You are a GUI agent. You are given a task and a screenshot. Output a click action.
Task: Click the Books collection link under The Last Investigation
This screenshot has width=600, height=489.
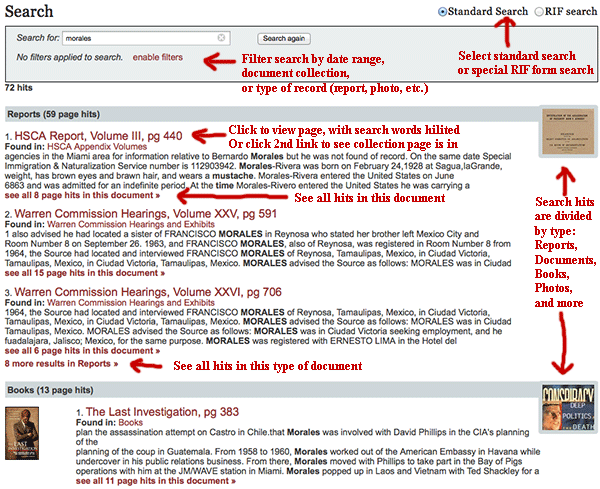130,422
